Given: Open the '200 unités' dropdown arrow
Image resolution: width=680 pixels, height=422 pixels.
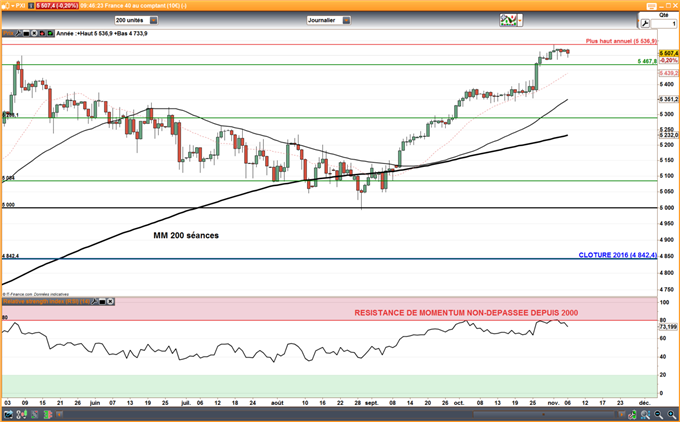Looking at the screenshot, I should [x=154, y=20].
